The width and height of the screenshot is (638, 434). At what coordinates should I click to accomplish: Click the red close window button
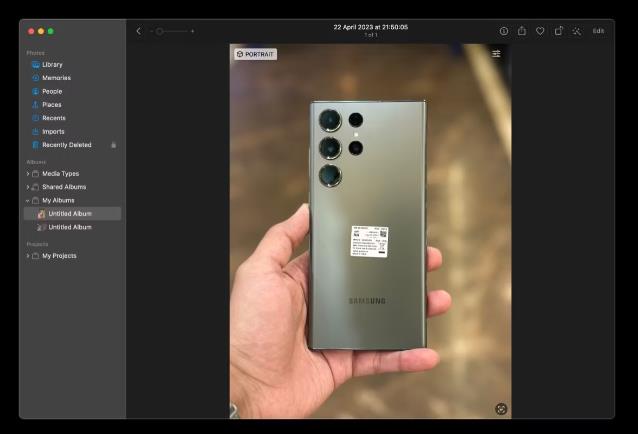coord(31,31)
